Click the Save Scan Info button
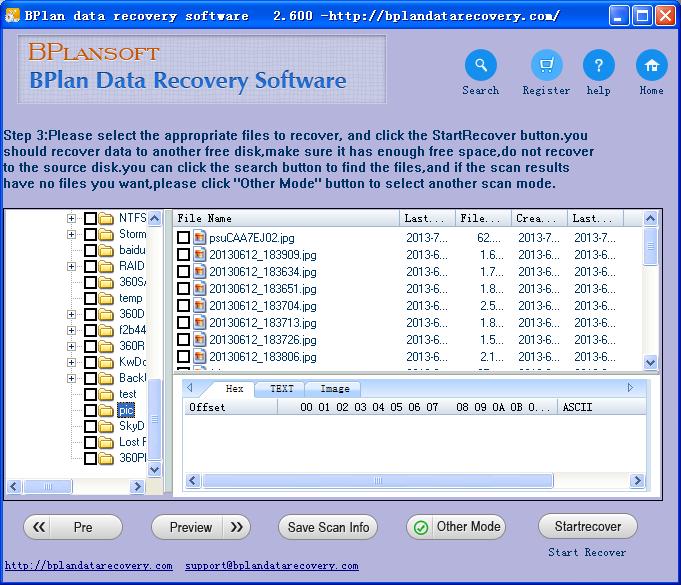 coord(328,527)
